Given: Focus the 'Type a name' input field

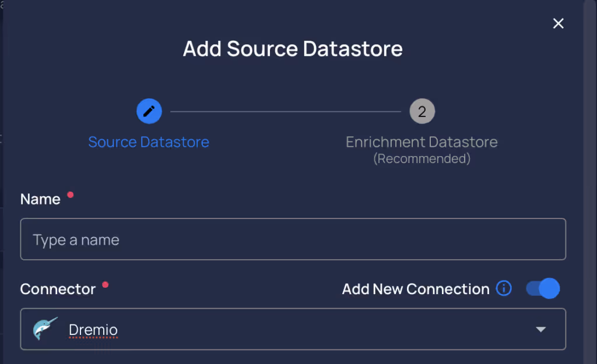Looking at the screenshot, I should tap(293, 239).
